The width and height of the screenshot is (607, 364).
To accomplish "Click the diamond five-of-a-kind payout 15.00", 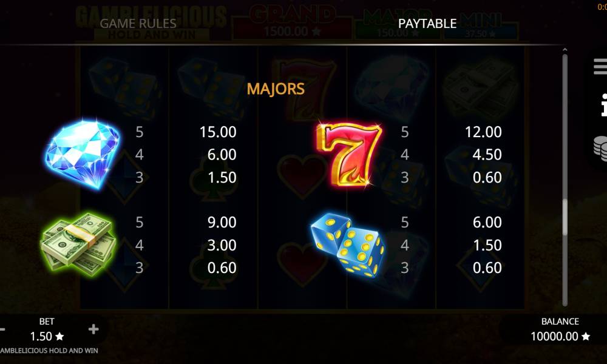I will click(218, 132).
